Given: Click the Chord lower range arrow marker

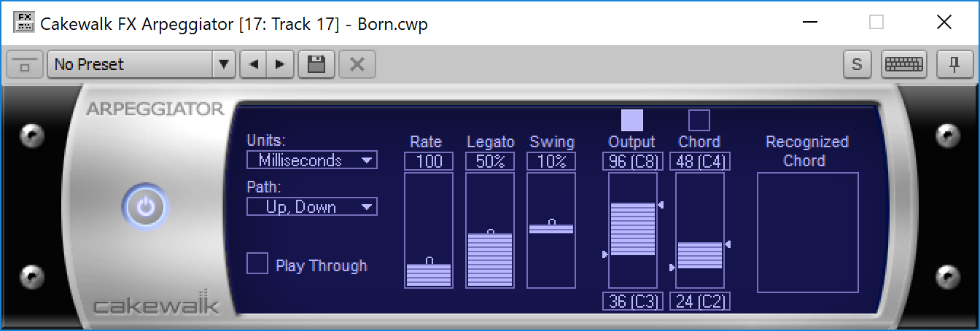Looking at the screenshot, I should pyautogui.click(x=672, y=268).
